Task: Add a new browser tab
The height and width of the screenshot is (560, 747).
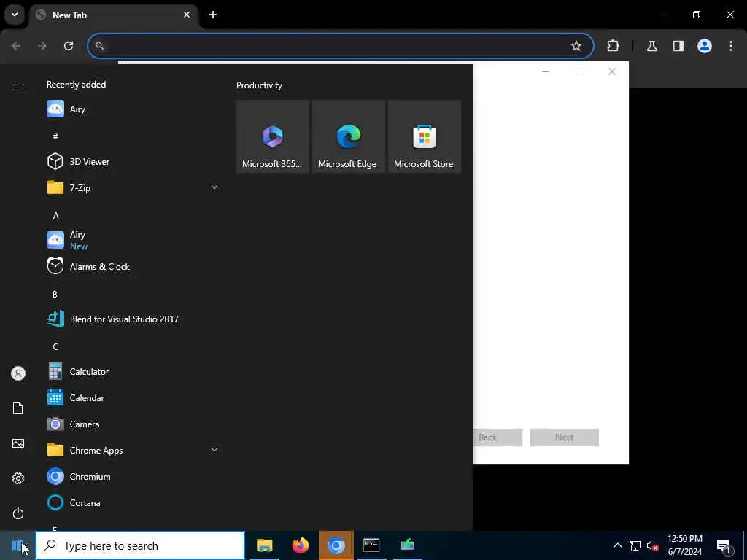Action: (x=213, y=15)
